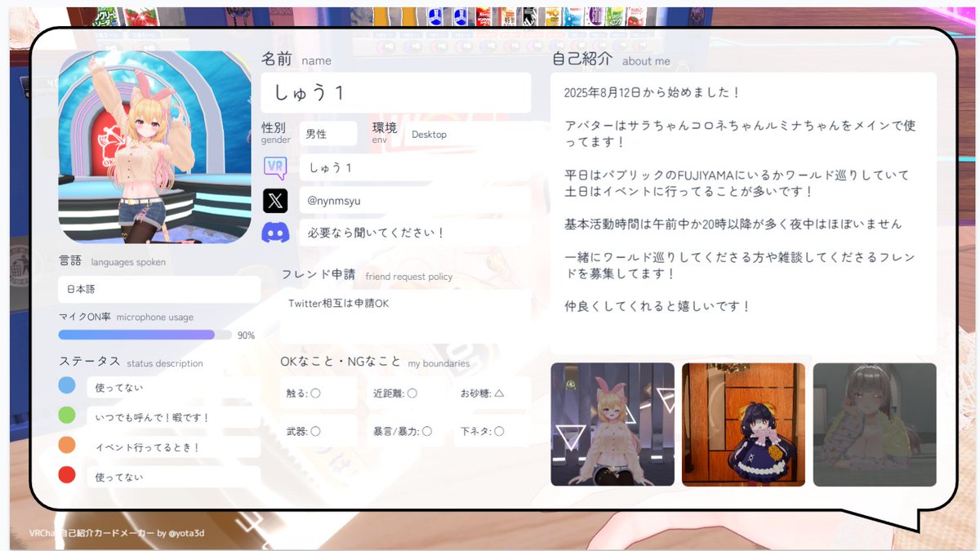Select the X (Twitter) icon
Image resolution: width=980 pixels, height=551 pixels.
pyautogui.click(x=275, y=200)
